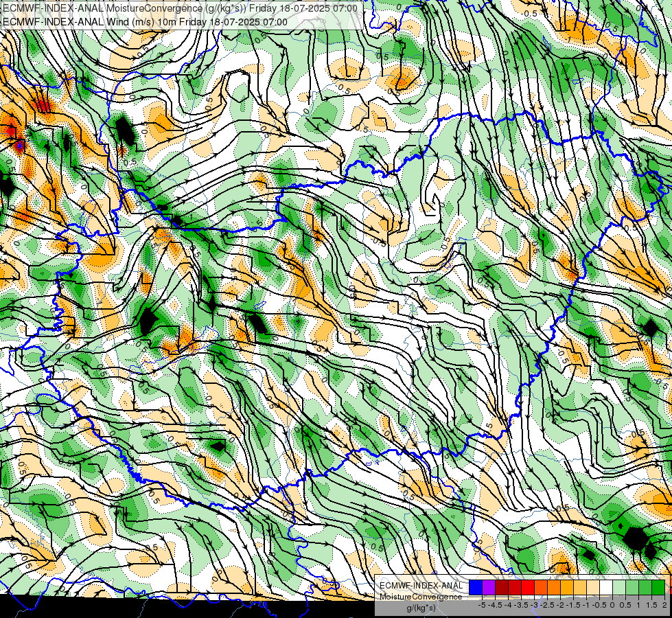Image resolution: width=672 pixels, height=618 pixels.
Task: Select the darkest red legend swatch
Action: point(502,587)
